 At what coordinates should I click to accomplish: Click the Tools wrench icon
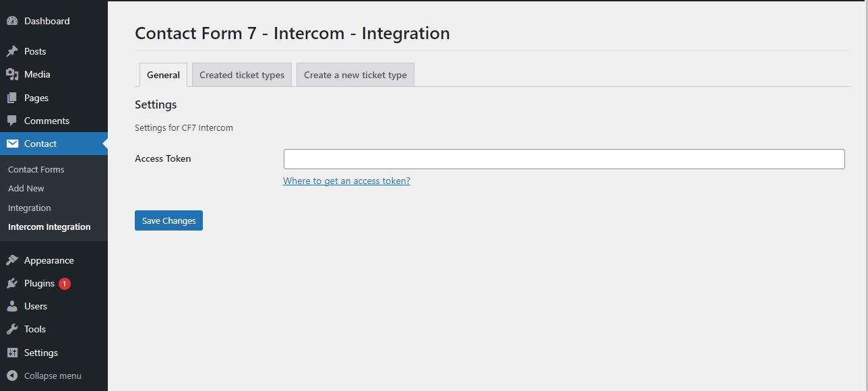pos(12,329)
